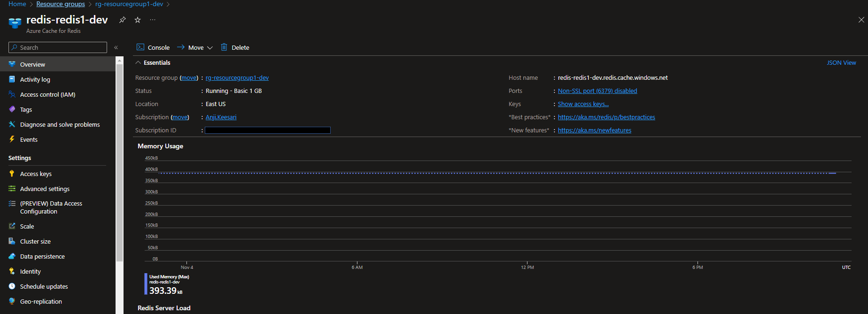The image size is (868, 314).
Task: Click the Memory Usage chart title
Action: 160,146
